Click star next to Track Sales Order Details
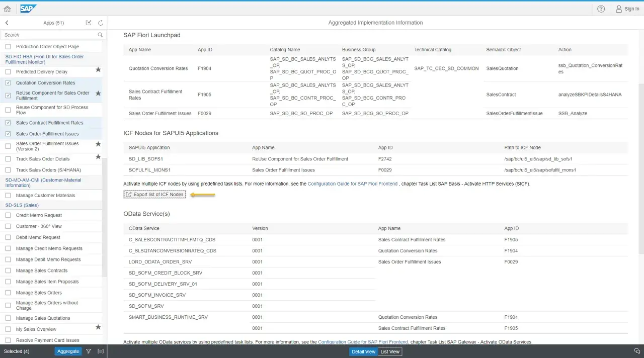 click(x=98, y=157)
